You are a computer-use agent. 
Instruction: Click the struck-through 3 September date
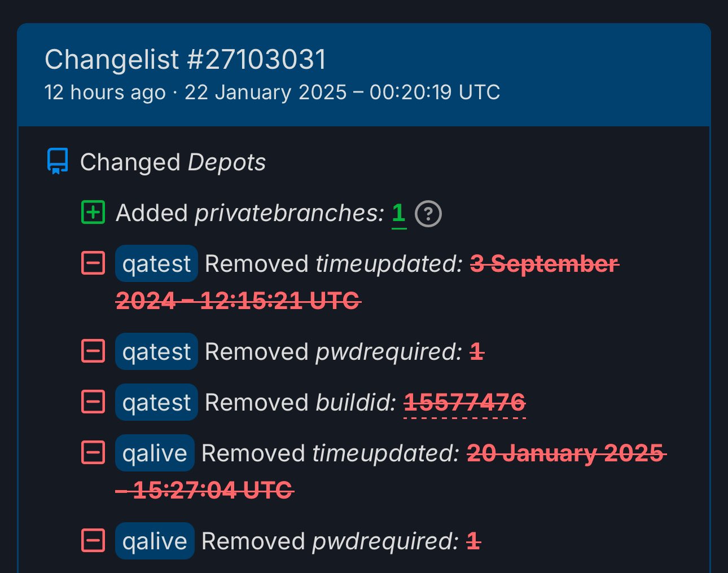tap(544, 263)
